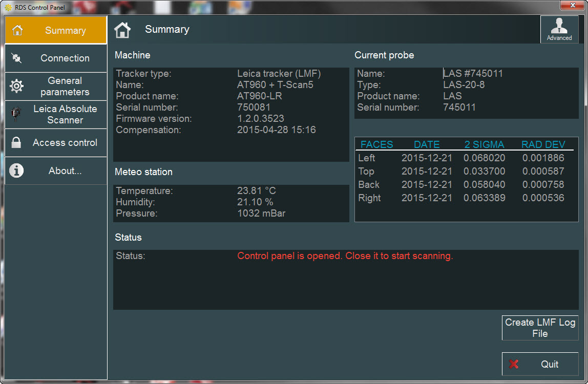Click the 2 SIGMA column header
Viewport: 588px width, 384px height.
(484, 144)
